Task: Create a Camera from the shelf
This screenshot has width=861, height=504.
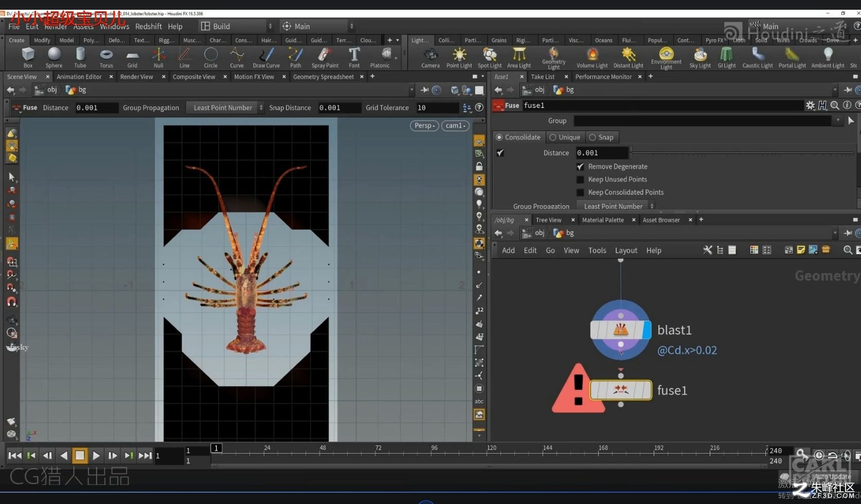Action: click(x=430, y=58)
